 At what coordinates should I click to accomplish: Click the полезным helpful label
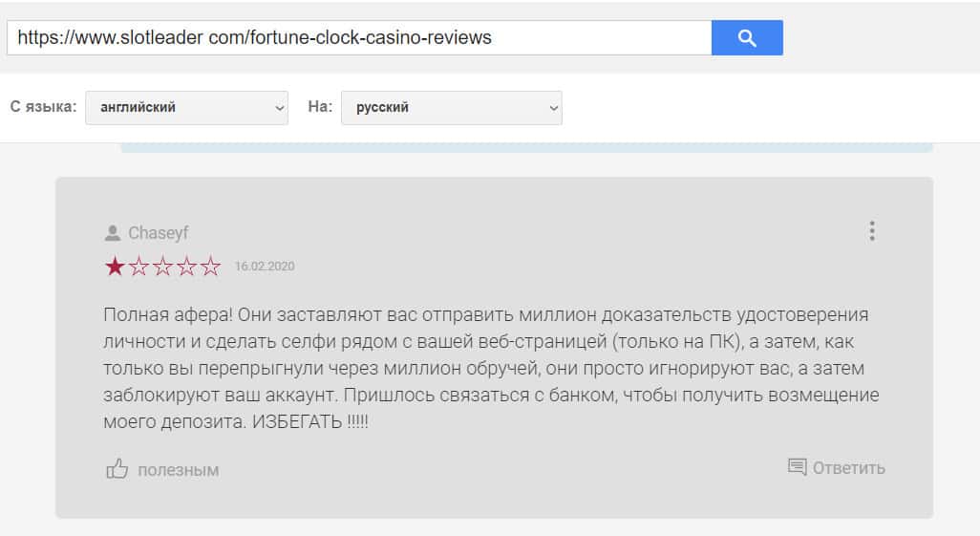tap(178, 470)
